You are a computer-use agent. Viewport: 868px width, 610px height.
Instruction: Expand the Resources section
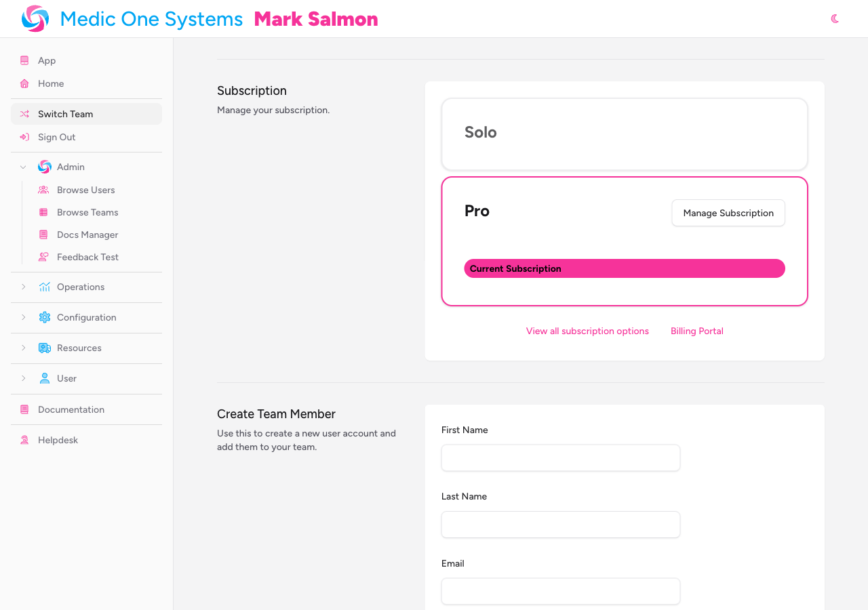pyautogui.click(x=23, y=348)
